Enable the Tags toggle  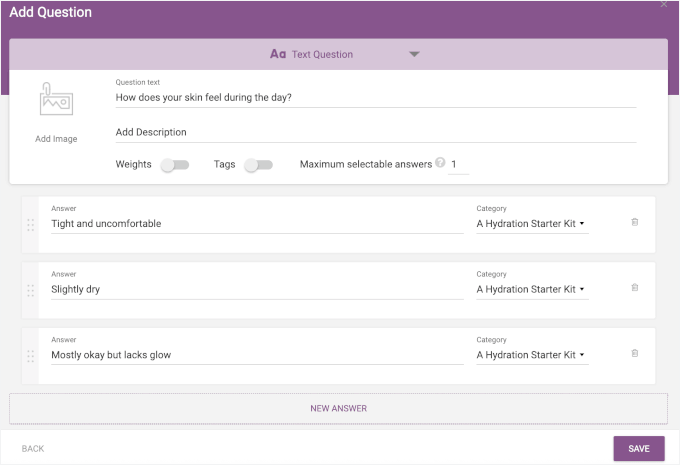point(258,165)
